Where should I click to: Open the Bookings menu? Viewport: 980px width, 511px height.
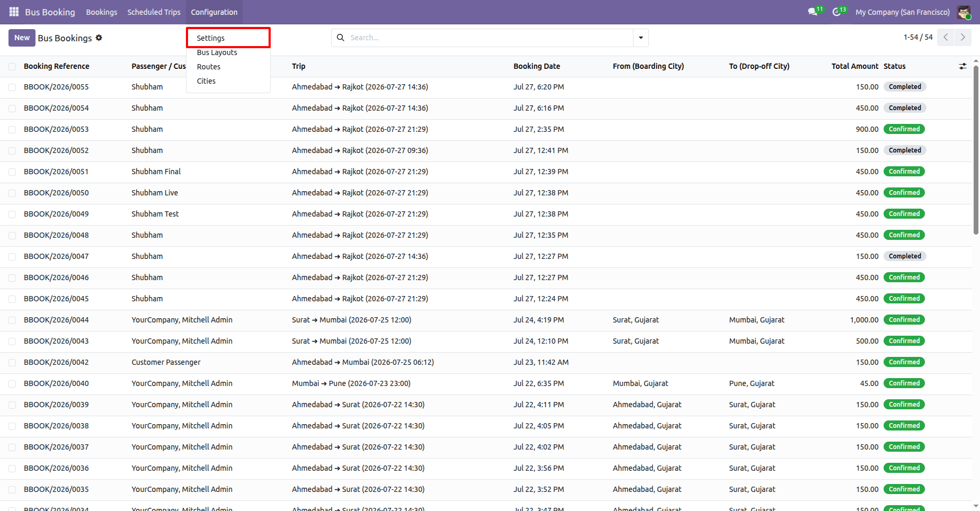(102, 12)
